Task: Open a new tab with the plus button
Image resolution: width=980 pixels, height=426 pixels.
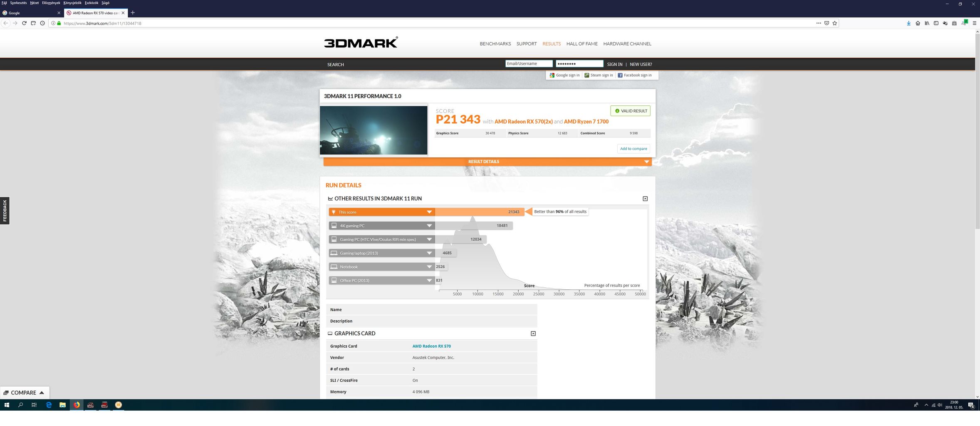Action: 133,12
